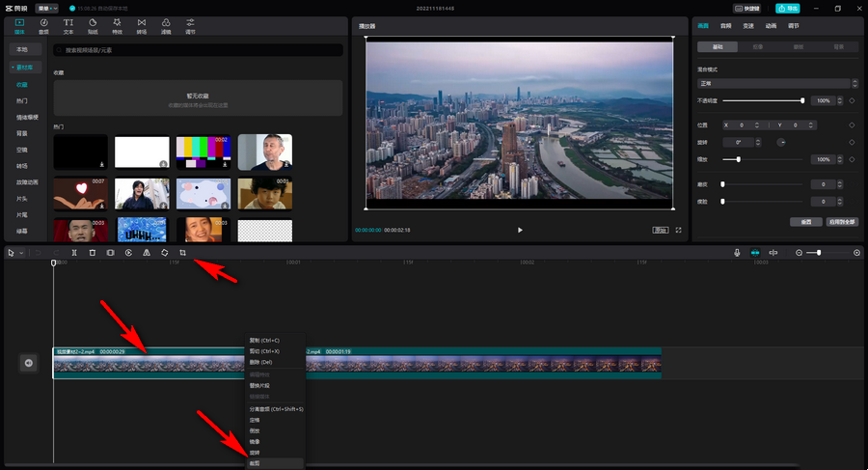Click the mirror flip icon in timeline toolbar
The image size is (868, 470).
coord(147,252)
